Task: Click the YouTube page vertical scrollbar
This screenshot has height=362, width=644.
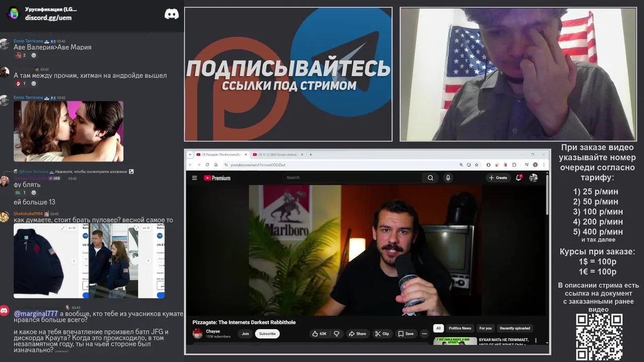Action: 547,194
